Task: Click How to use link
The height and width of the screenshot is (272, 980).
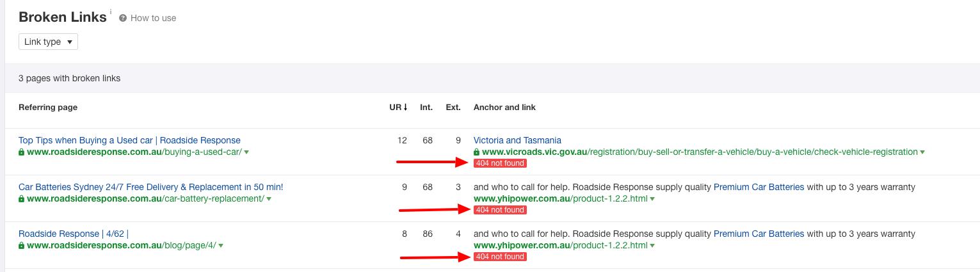Action: point(153,19)
